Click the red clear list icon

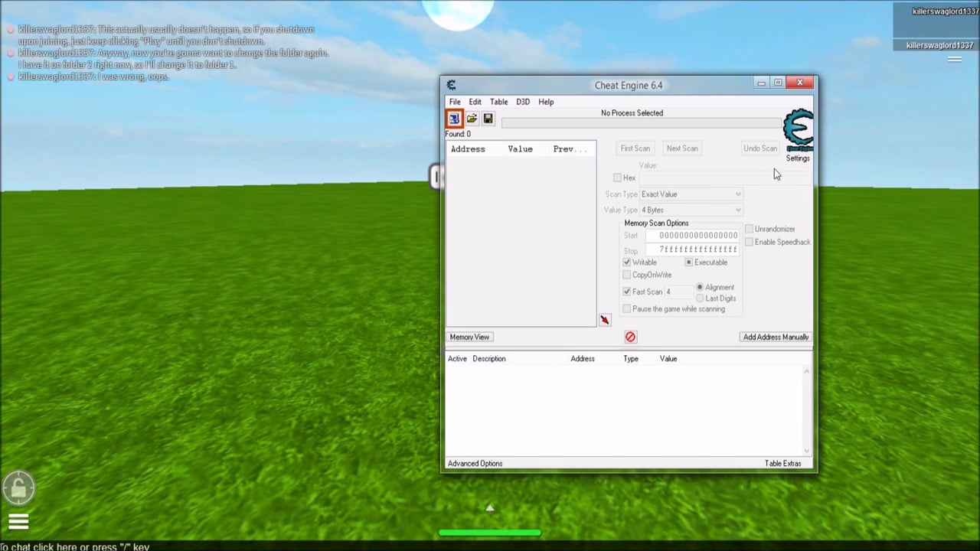click(630, 337)
